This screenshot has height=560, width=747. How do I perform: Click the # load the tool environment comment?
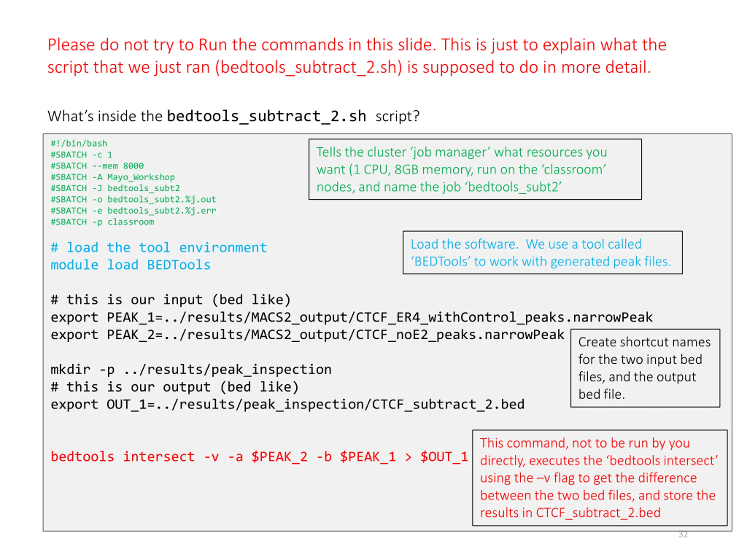(x=159, y=247)
